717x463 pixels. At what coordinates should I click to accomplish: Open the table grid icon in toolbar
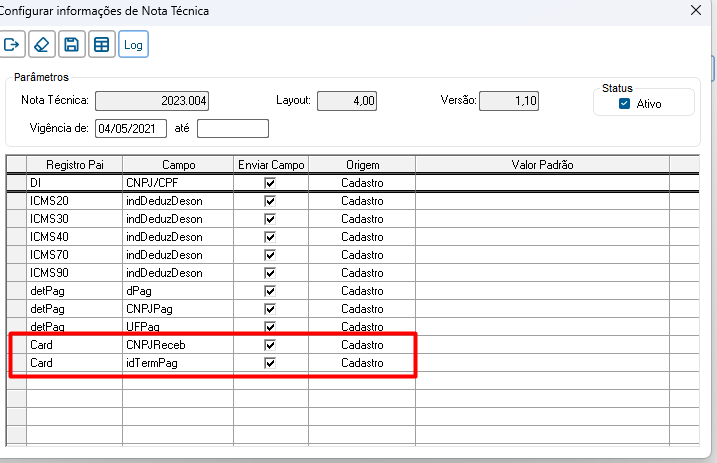coord(100,44)
